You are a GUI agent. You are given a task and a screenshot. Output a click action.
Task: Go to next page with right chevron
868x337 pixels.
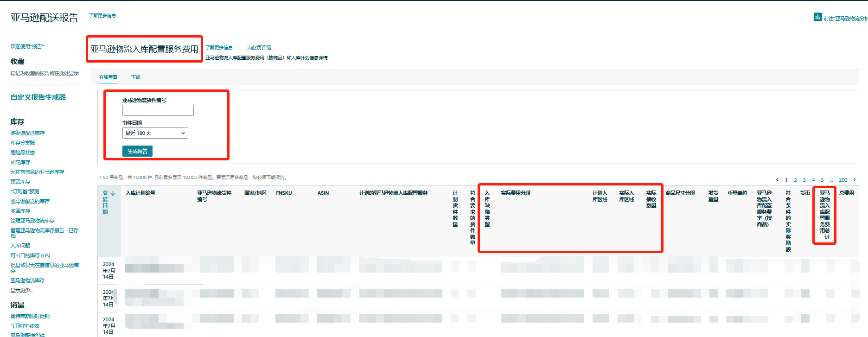tap(855, 180)
